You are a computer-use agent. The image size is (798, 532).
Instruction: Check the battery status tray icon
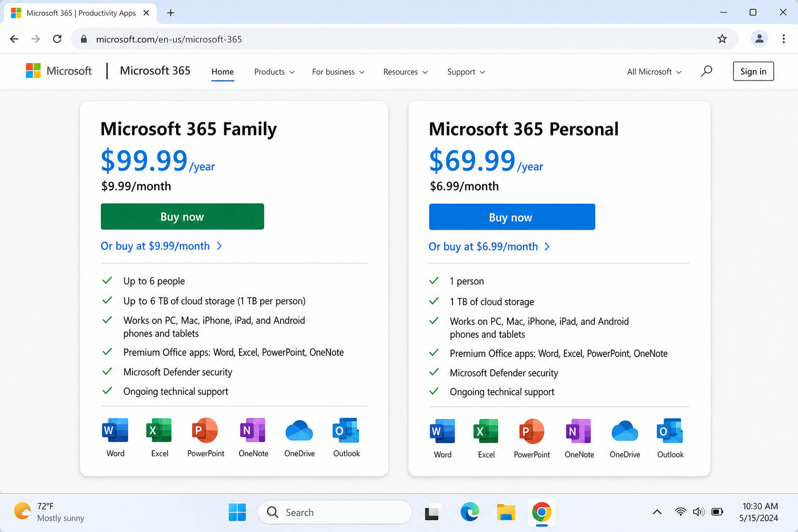click(717, 512)
